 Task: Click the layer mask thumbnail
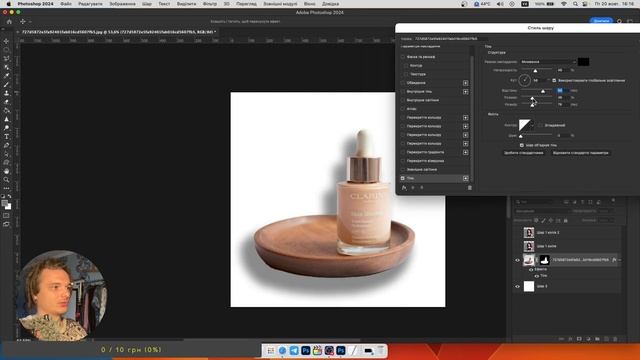point(544,260)
